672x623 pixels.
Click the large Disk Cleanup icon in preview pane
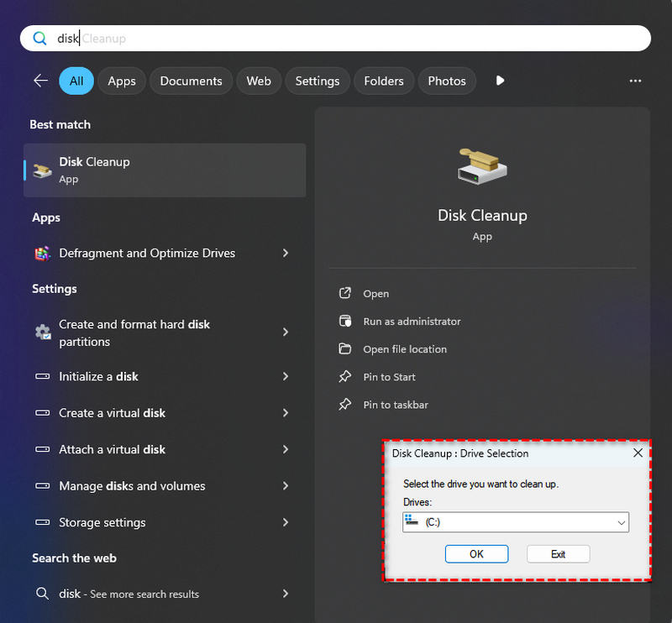pyautogui.click(x=482, y=167)
